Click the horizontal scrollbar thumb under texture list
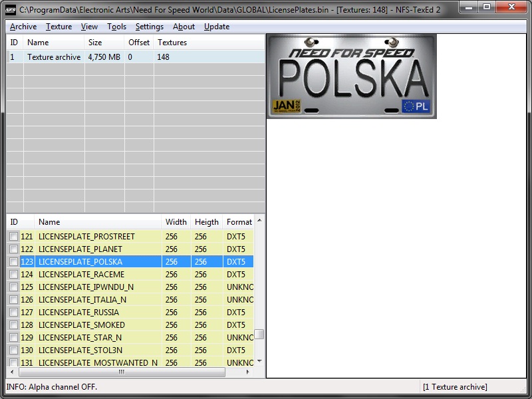The image size is (532, 399). (x=120, y=372)
